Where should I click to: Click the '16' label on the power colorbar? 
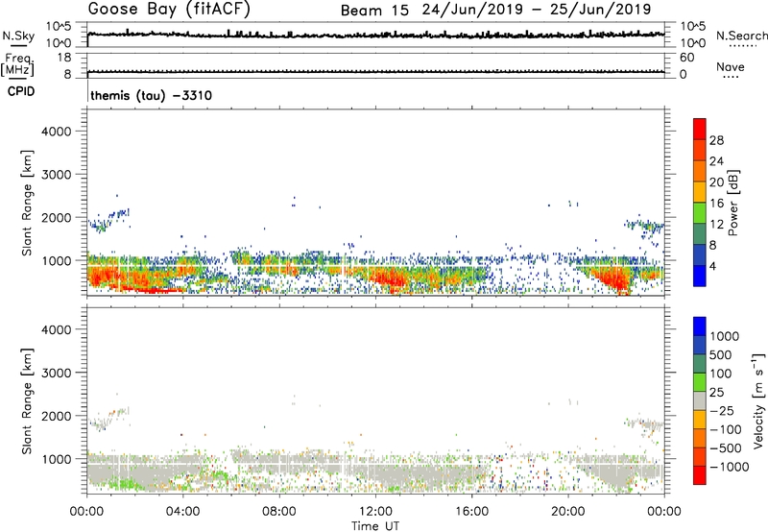tap(716, 204)
